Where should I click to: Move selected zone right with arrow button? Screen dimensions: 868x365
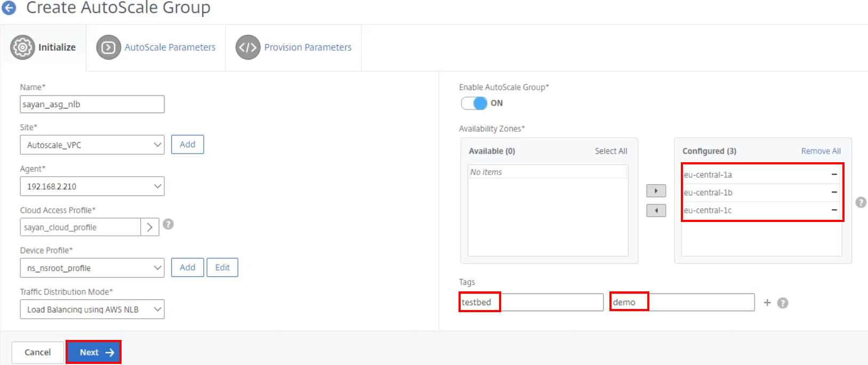point(656,191)
